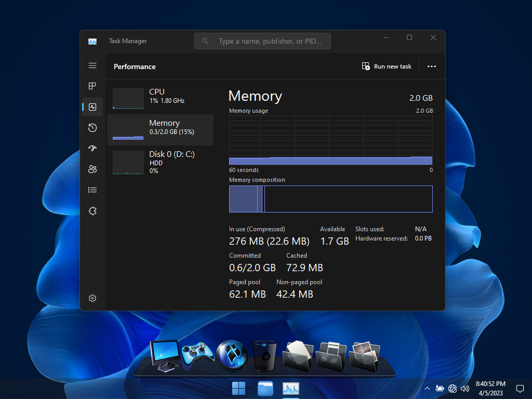Go to the Processes page icon
Screen dimensions: 532x399
[92, 86]
